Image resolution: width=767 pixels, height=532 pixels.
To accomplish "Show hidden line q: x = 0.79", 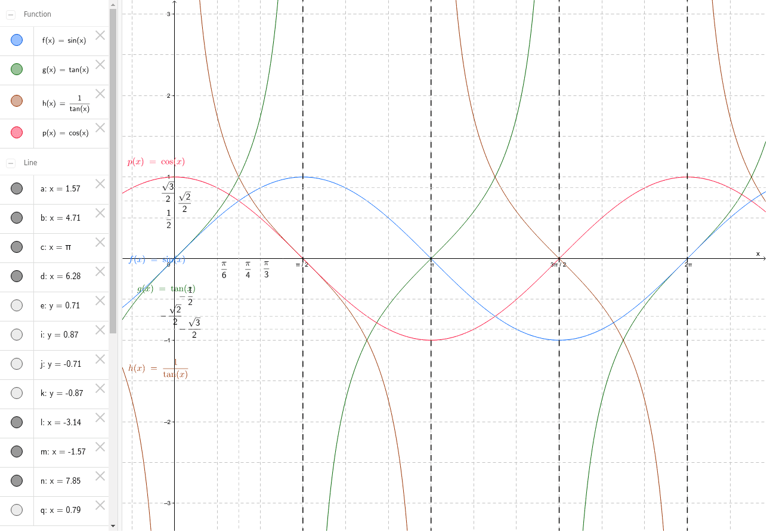I will [x=17, y=510].
